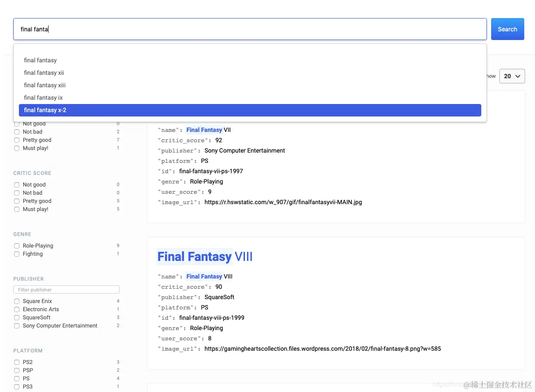Click the user score value 8
535x392 pixels.
pos(210,338)
